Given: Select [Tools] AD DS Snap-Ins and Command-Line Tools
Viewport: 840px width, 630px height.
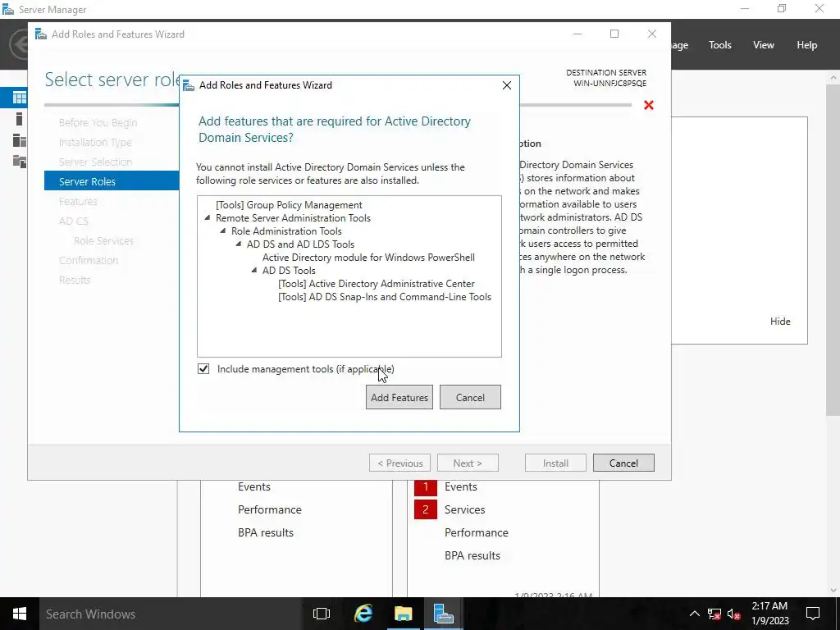Looking at the screenshot, I should coord(385,297).
